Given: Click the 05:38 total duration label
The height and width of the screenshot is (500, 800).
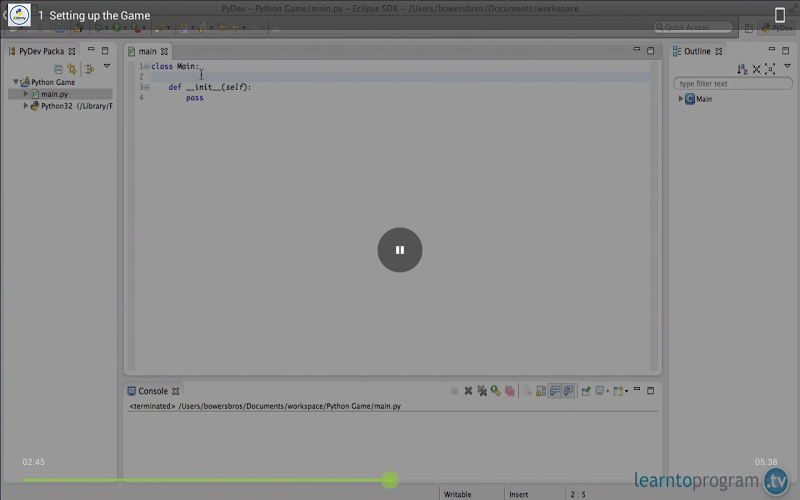Looking at the screenshot, I should coord(766,462).
